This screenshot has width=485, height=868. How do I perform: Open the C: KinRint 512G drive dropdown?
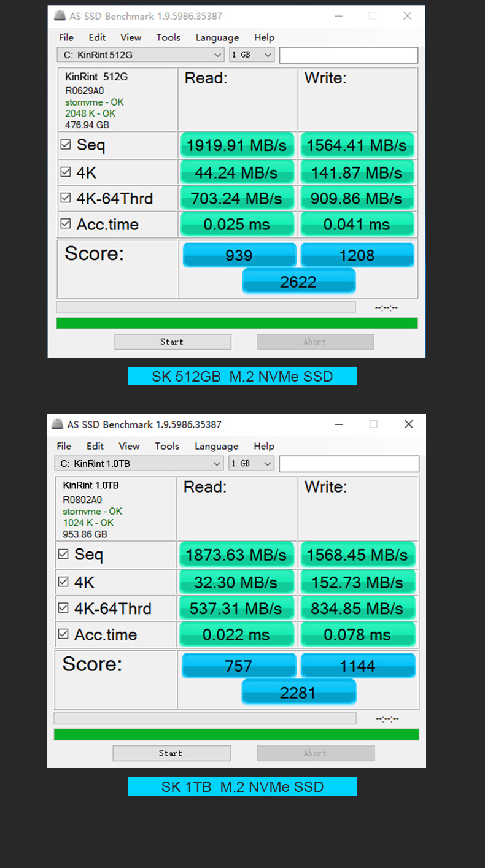141,55
